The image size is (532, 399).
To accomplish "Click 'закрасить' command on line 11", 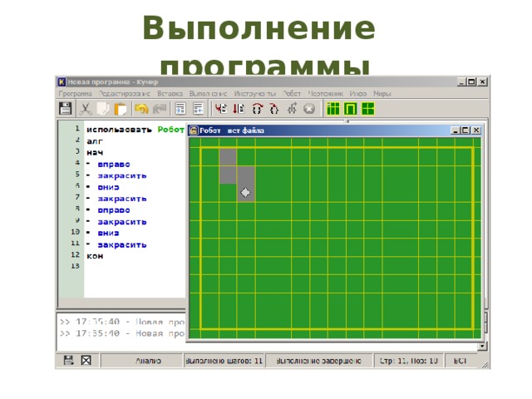I will (x=122, y=244).
